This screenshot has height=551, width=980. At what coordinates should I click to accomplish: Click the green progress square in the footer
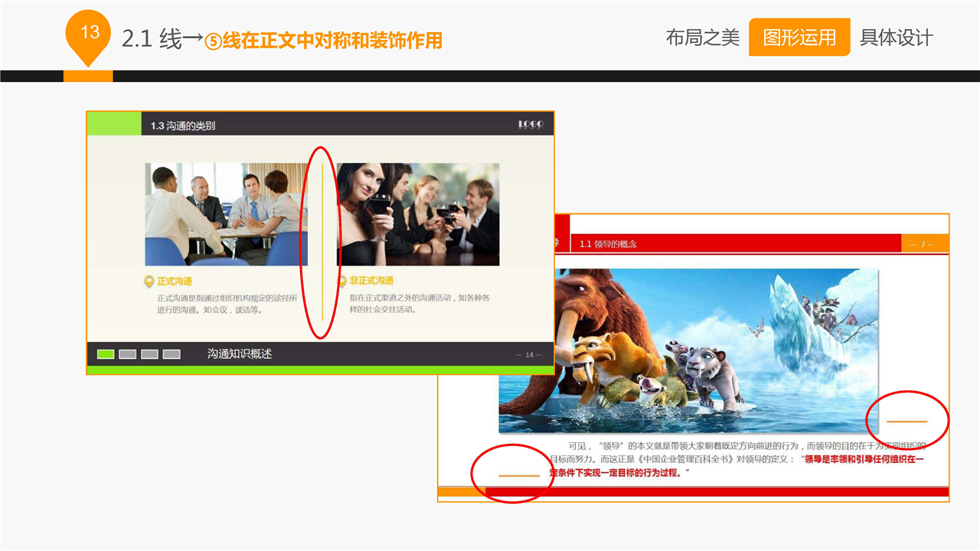106,354
